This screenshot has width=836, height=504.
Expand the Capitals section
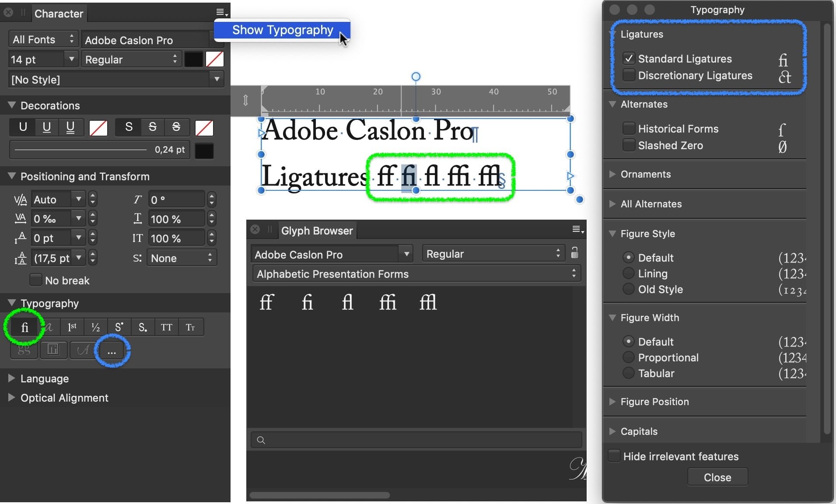coord(612,431)
